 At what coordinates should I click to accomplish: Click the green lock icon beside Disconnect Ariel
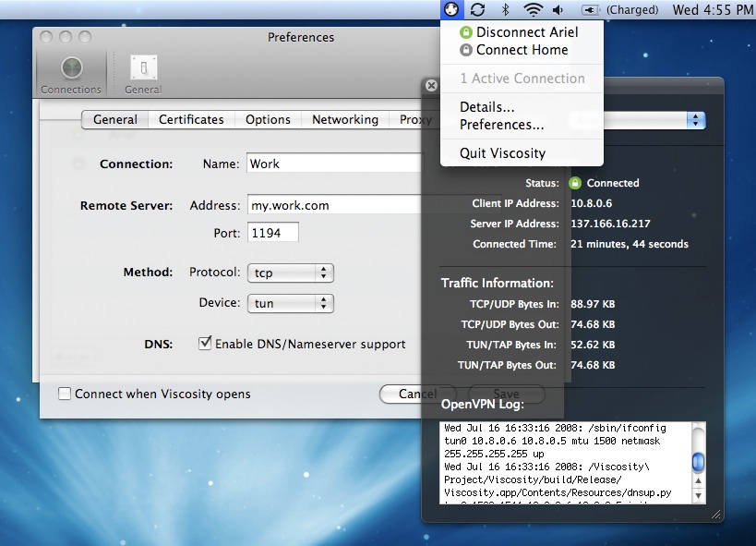point(466,32)
